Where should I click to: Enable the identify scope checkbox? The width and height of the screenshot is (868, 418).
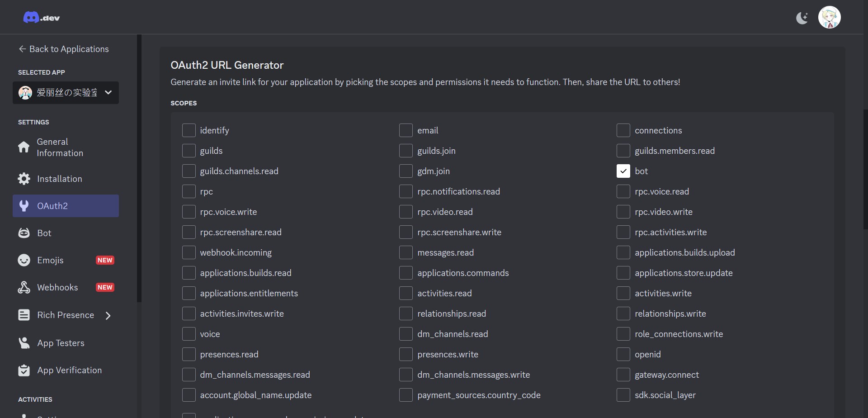[189, 130]
